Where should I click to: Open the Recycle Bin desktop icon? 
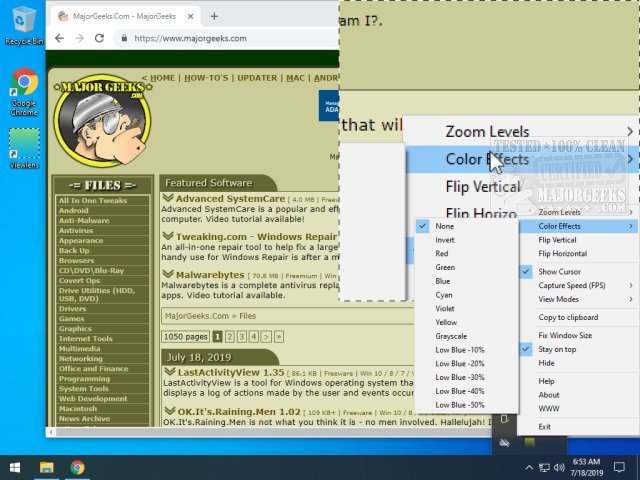point(23,27)
